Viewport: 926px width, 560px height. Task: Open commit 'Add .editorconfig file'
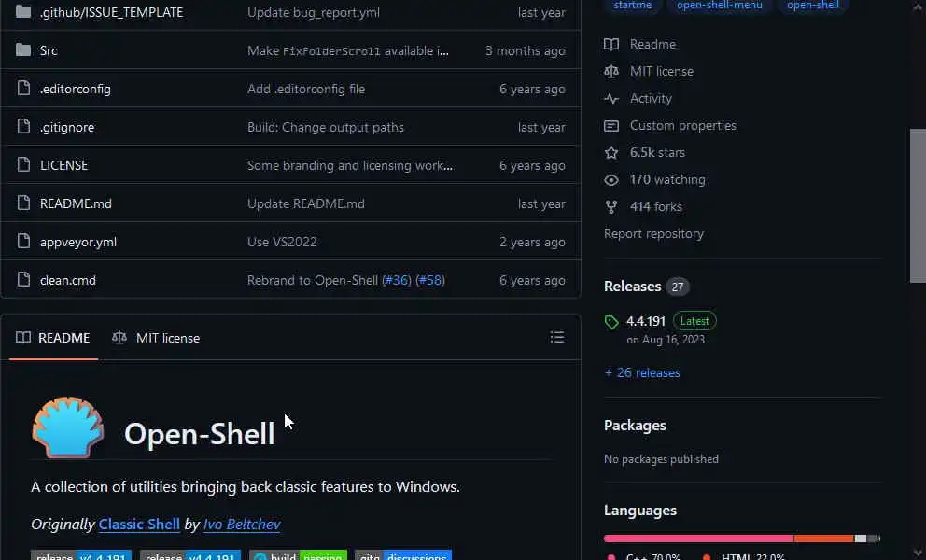pos(305,90)
